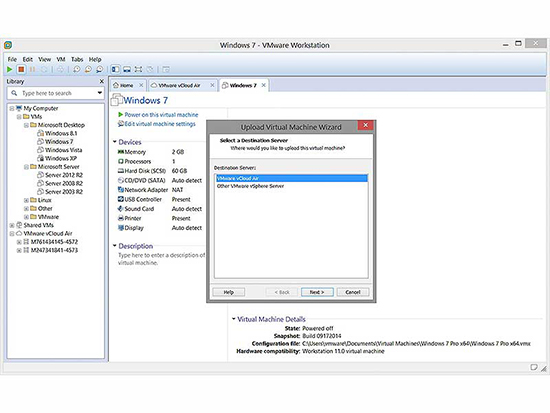Collapse the Description section
The image size is (550, 413).
coord(115,246)
